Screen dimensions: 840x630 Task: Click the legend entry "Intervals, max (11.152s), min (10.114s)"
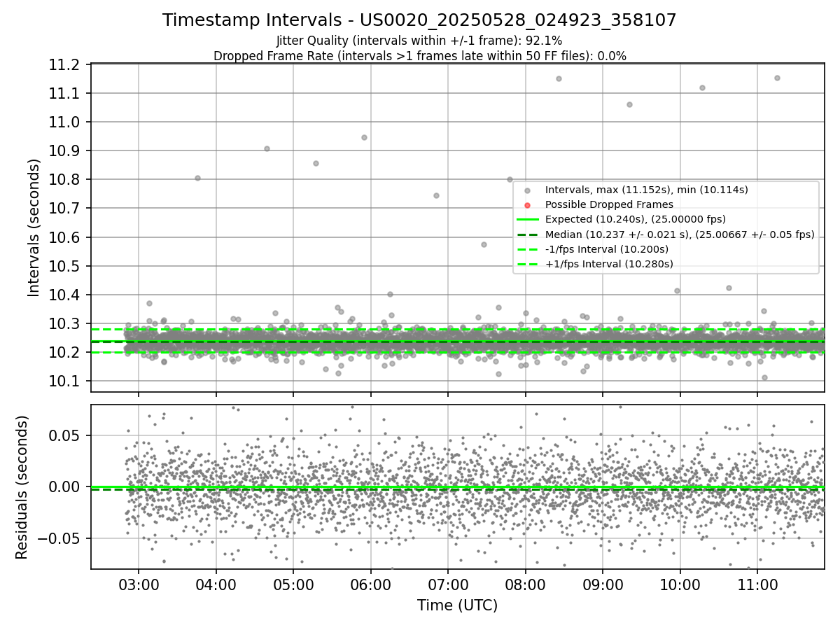click(x=646, y=190)
